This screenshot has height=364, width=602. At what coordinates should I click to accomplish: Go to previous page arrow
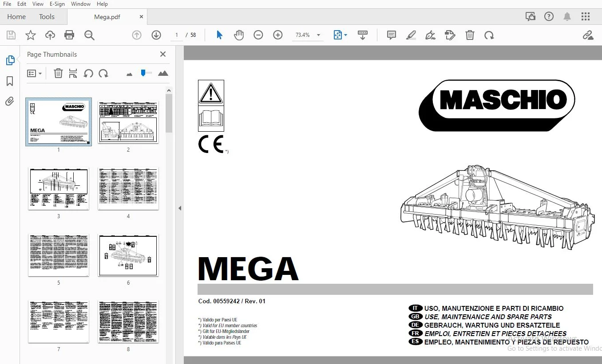coord(137,35)
